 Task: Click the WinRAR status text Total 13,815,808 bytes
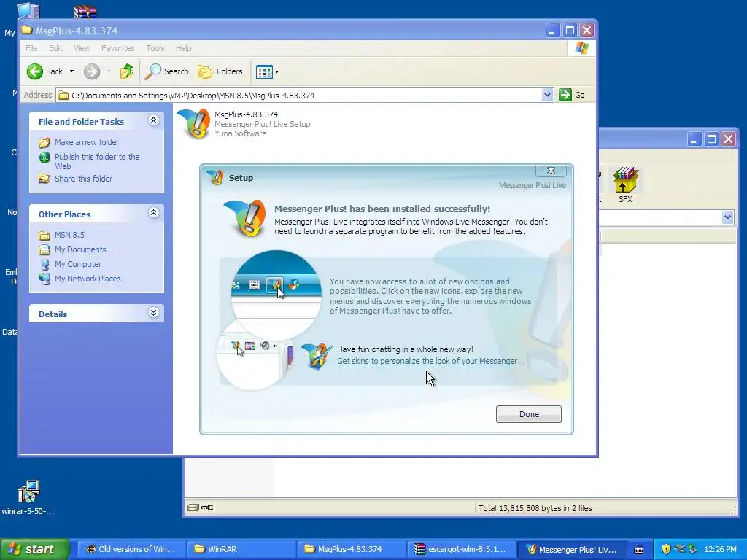coord(535,508)
